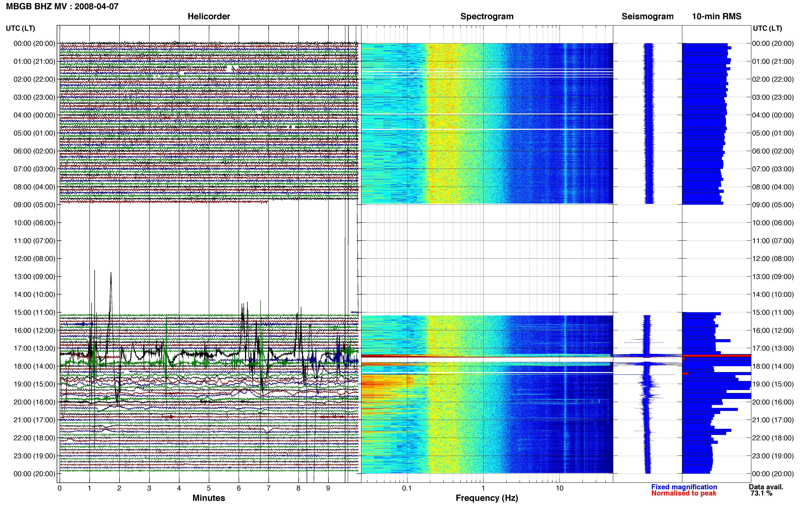Click left time label '04:00 (00:00)'
Screen dimensions: 812x508
pyautogui.click(x=34, y=115)
